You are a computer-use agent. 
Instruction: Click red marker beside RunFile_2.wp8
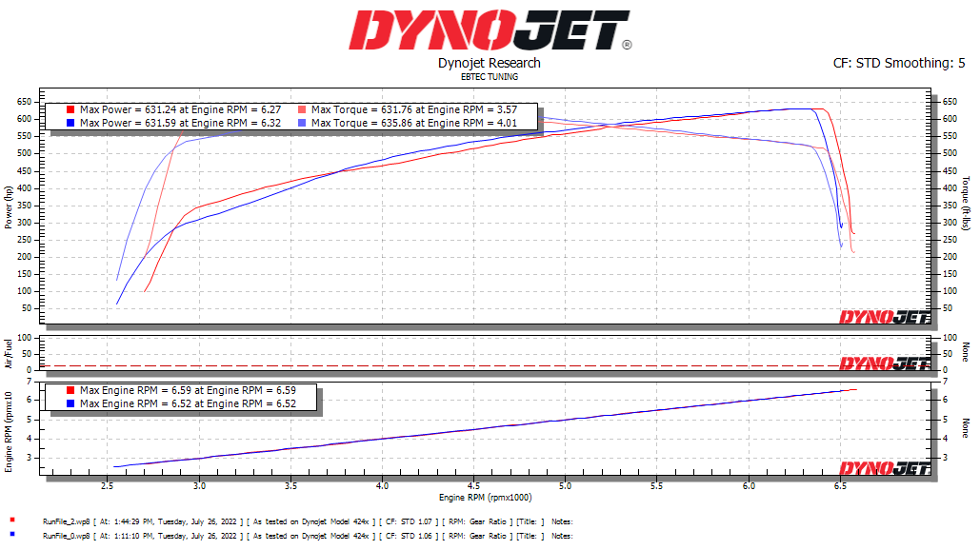tap(11, 521)
